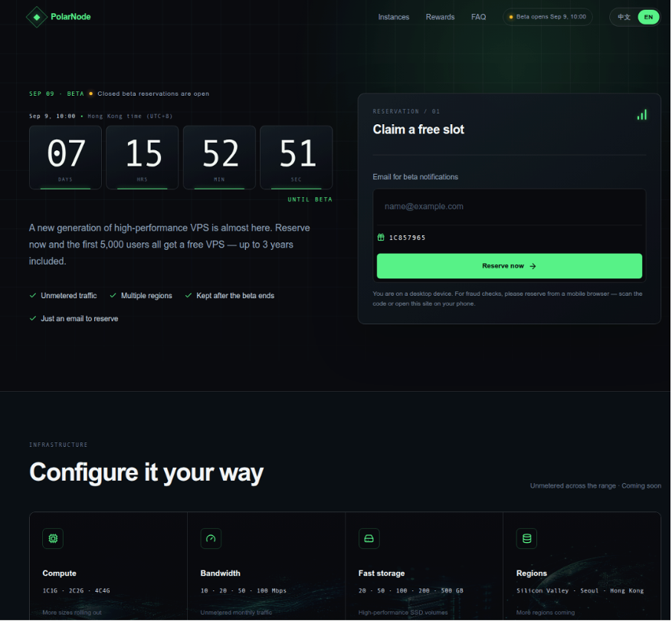Click the Bandwidth gauge icon
Image resolution: width=672 pixels, height=621 pixels.
[x=211, y=538]
